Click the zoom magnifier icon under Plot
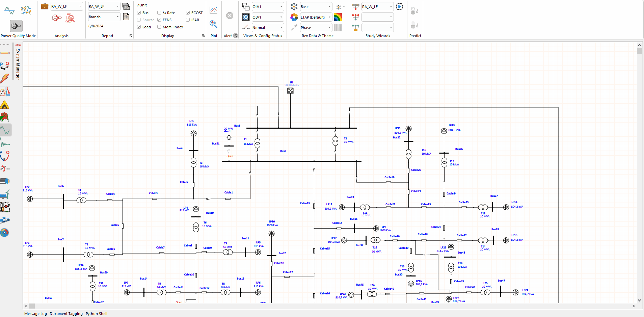 coord(213,24)
